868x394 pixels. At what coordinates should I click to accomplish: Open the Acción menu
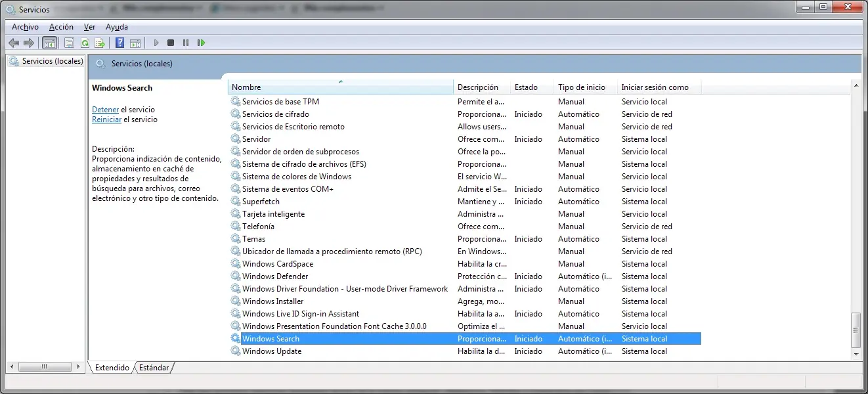coord(61,27)
